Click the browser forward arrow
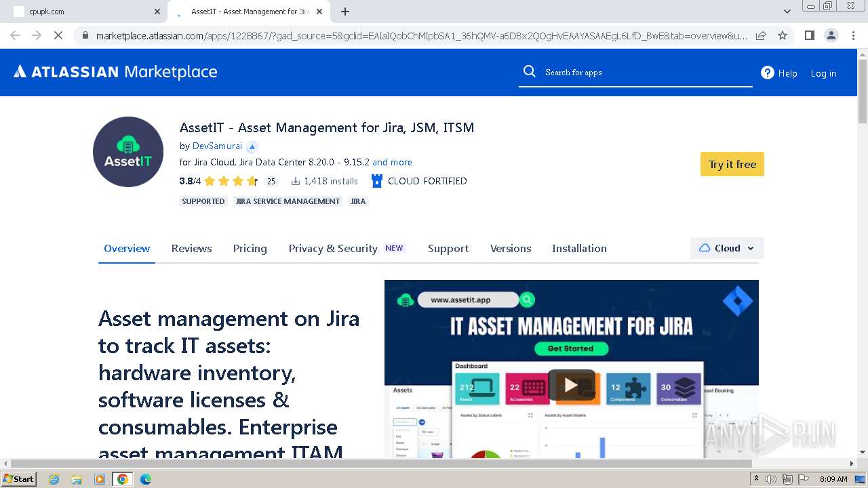This screenshot has height=488, width=868. [37, 35]
